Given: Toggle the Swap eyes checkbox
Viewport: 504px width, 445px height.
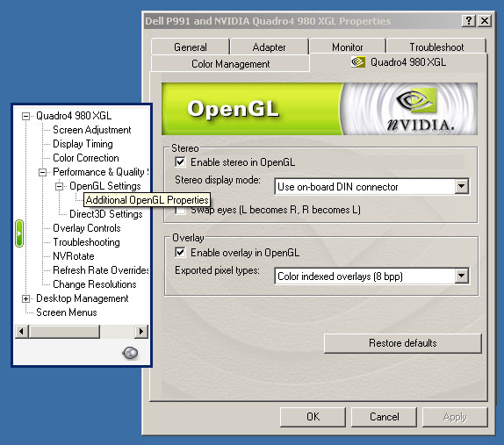Looking at the screenshot, I should coord(180,210).
